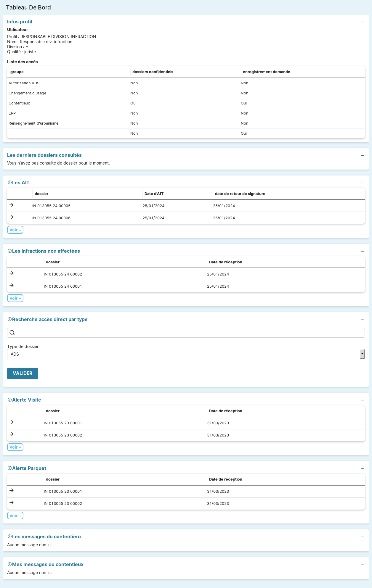Image resolution: width=372 pixels, height=588 pixels.
Task: Open Alerte Visite dossier 23 00001 arrow
Action: (x=12, y=422)
